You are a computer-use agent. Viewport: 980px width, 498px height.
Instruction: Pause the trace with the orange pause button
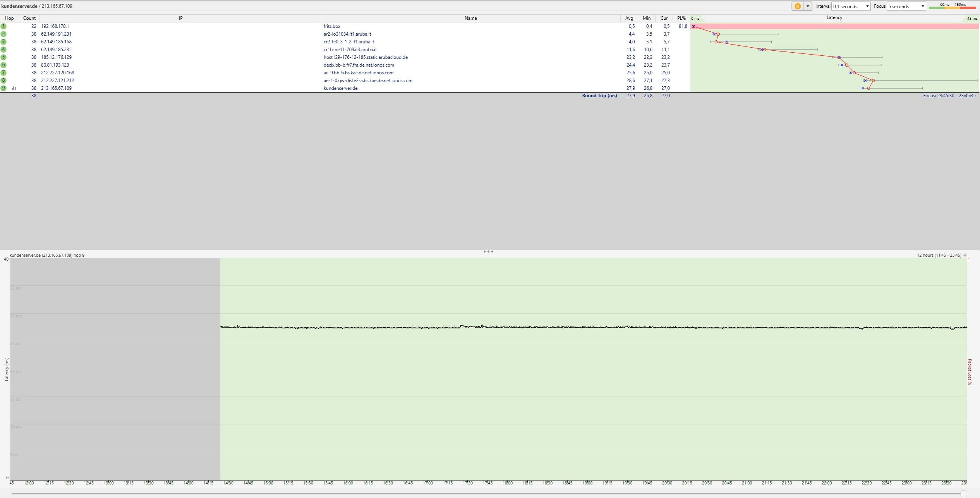pos(797,6)
